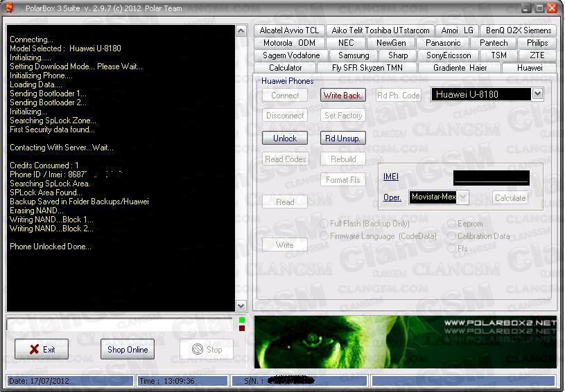
Task: Select the Huawei tab
Action: point(530,68)
